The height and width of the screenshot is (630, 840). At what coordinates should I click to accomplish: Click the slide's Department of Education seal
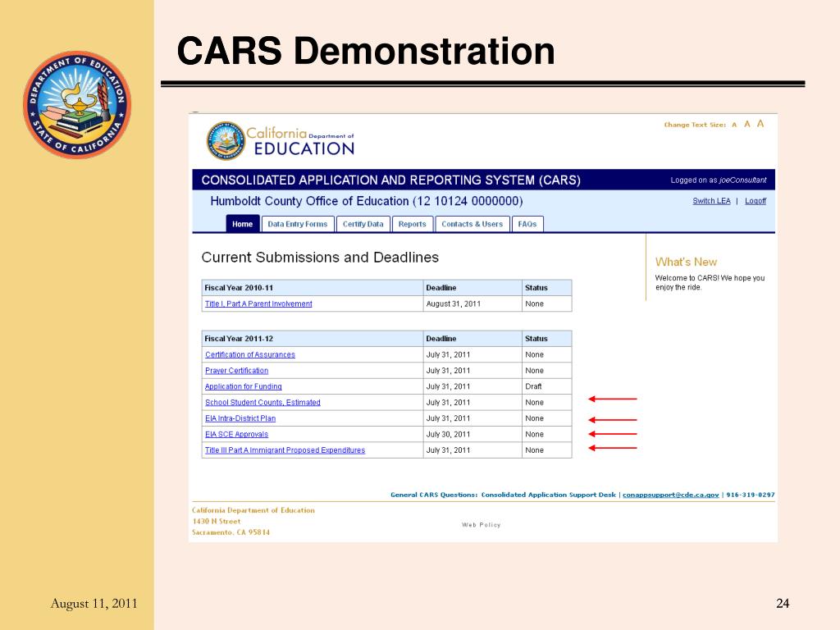[x=77, y=104]
